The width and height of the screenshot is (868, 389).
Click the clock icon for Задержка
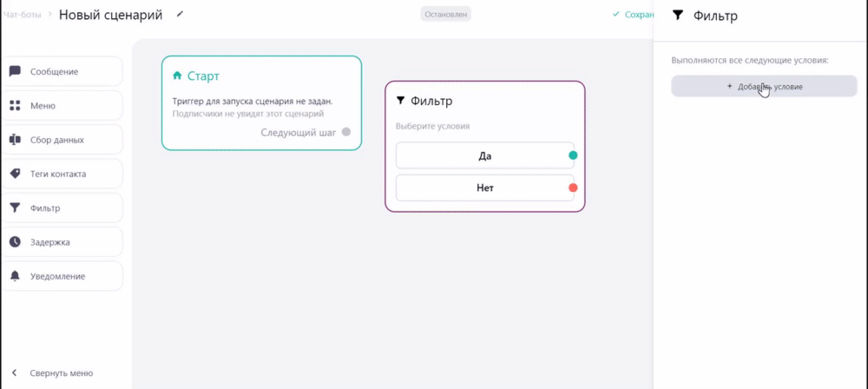tap(15, 242)
